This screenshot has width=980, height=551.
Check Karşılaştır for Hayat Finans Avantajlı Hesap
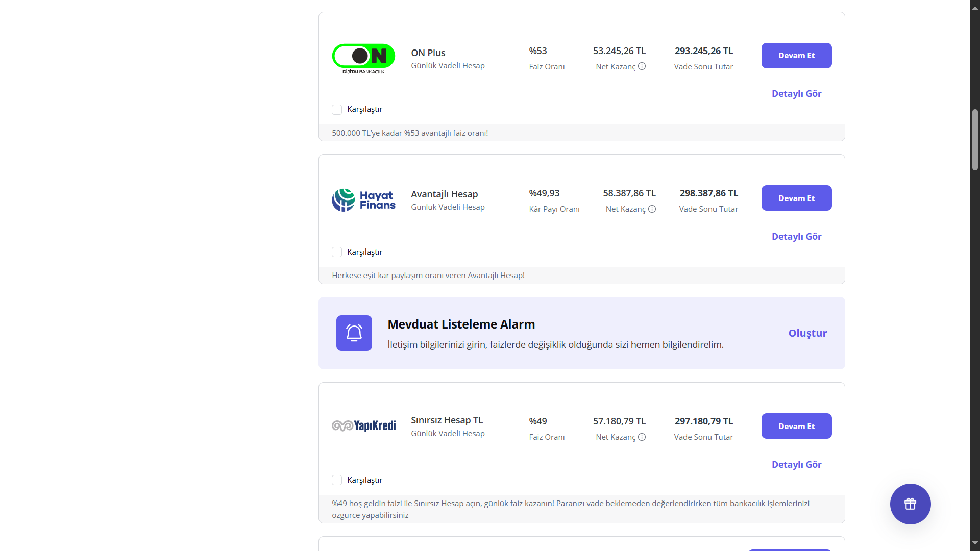pyautogui.click(x=337, y=252)
